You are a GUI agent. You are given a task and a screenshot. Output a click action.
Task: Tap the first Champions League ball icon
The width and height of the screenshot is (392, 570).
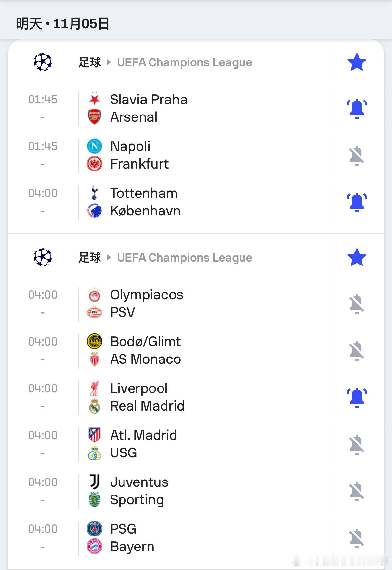43,62
